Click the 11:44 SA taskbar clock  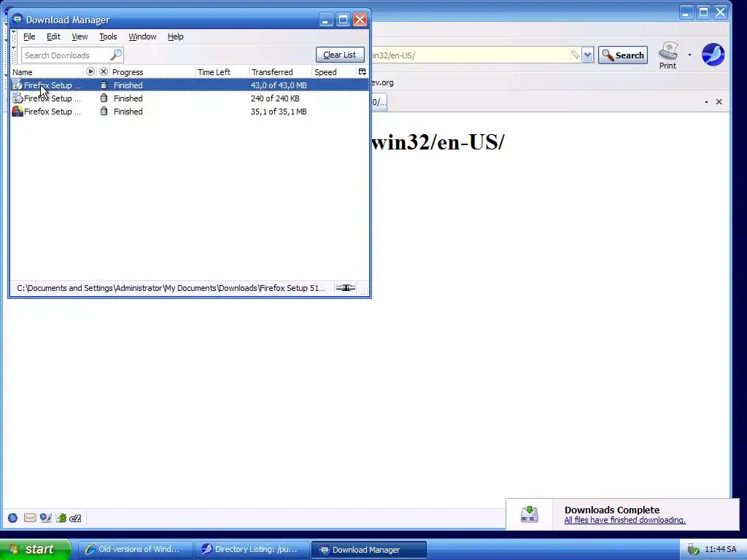point(720,550)
